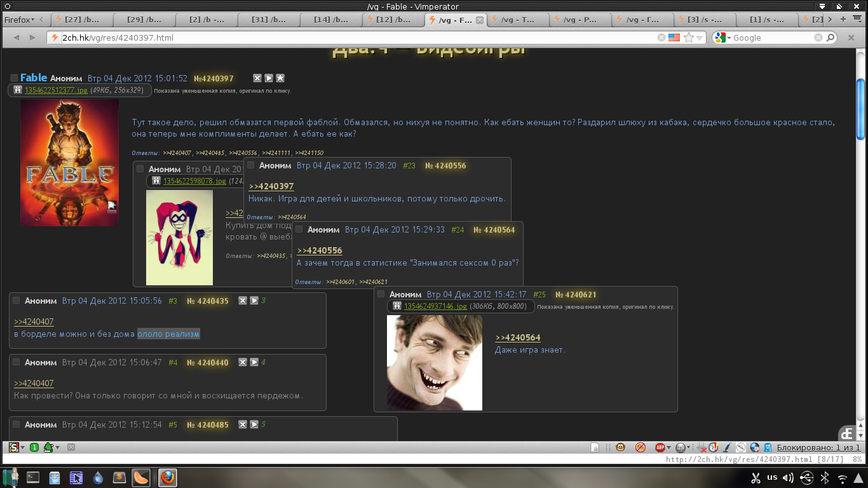Follow >>4240407 link in post 4240435
Screen dimensions: 868x488
click(x=34, y=322)
